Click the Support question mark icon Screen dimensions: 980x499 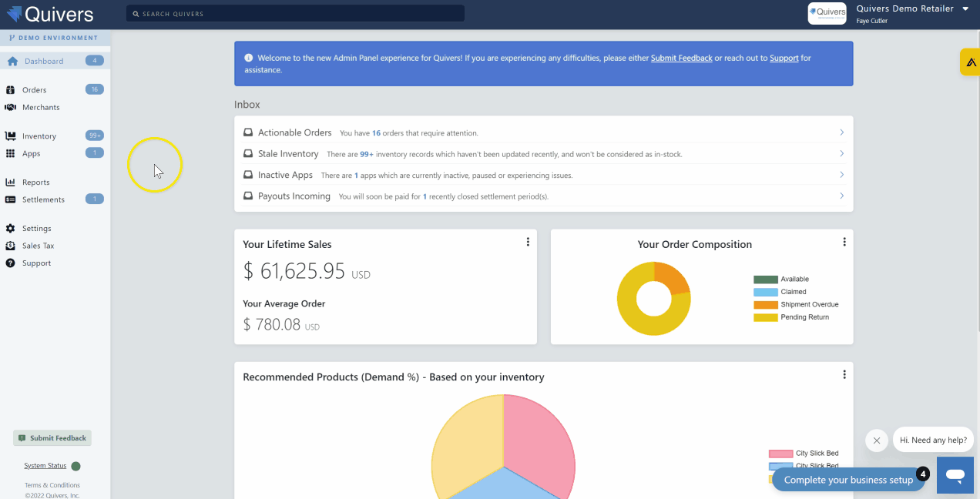point(11,263)
